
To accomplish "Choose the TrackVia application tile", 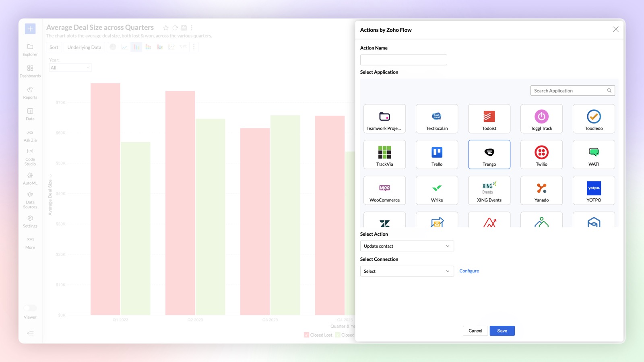I will (x=384, y=154).
